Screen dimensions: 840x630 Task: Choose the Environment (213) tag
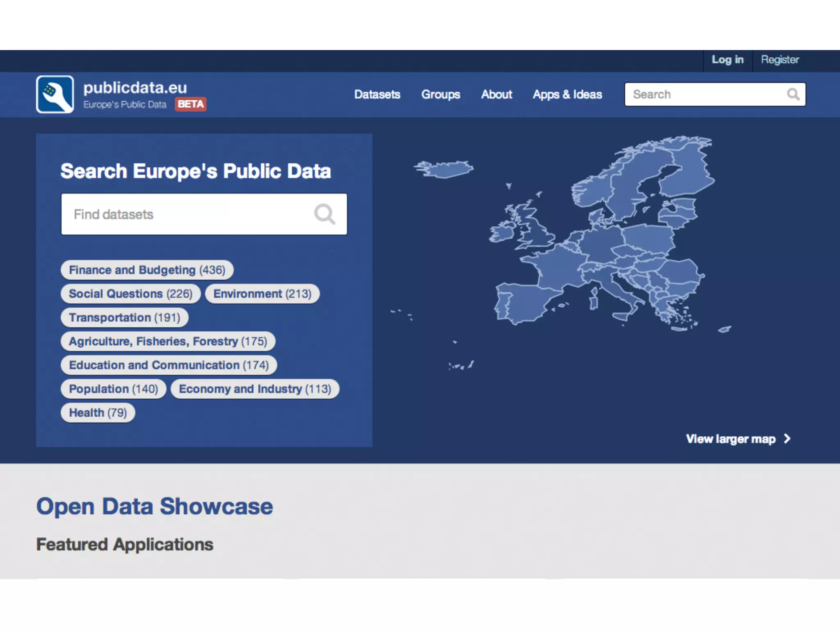[x=262, y=294]
